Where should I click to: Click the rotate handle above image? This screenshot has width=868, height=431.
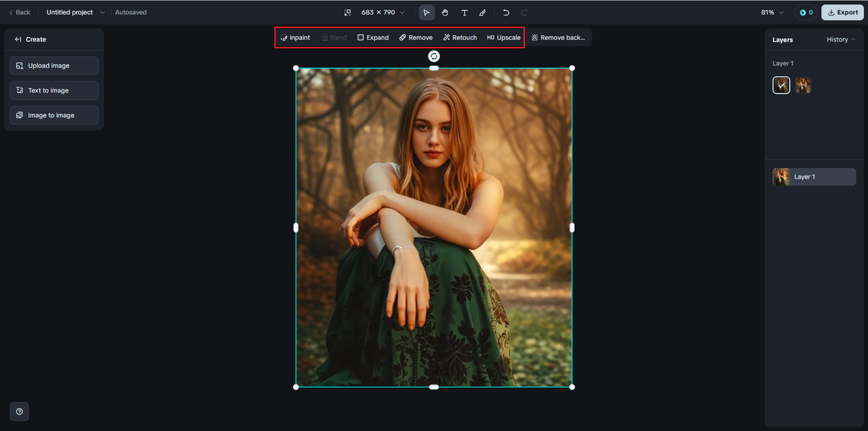tap(434, 56)
